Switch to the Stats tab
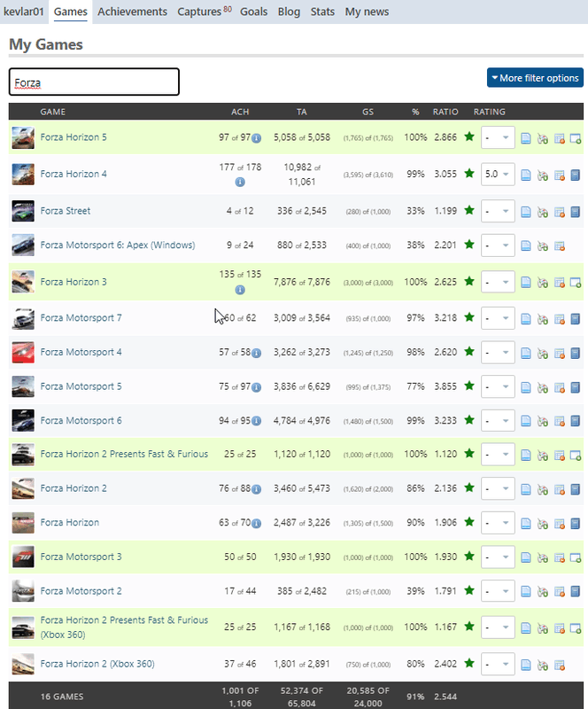This screenshot has width=588, height=709. [322, 12]
